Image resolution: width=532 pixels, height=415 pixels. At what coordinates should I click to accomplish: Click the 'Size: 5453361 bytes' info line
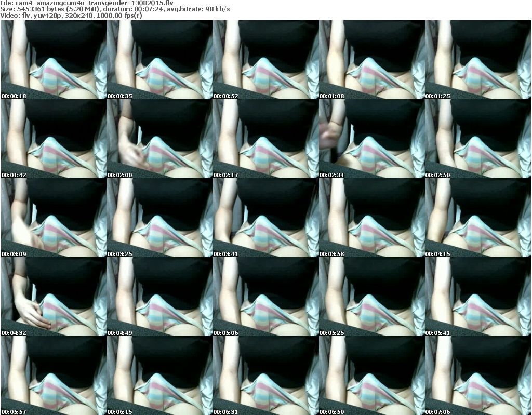[x=115, y=9]
